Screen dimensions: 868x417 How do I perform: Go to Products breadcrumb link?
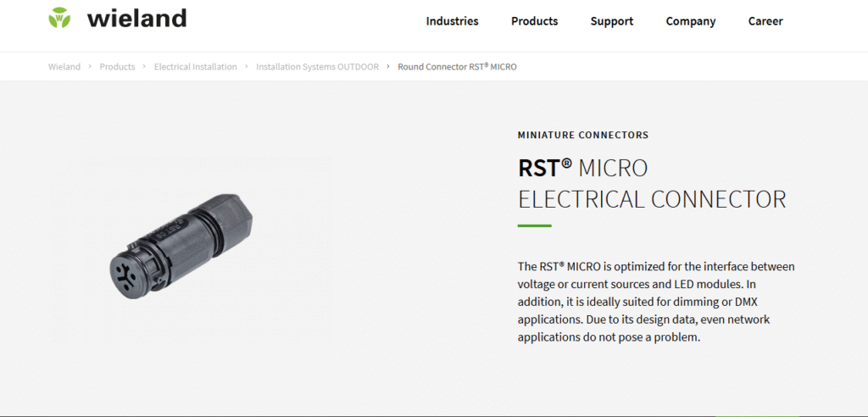[x=117, y=66]
